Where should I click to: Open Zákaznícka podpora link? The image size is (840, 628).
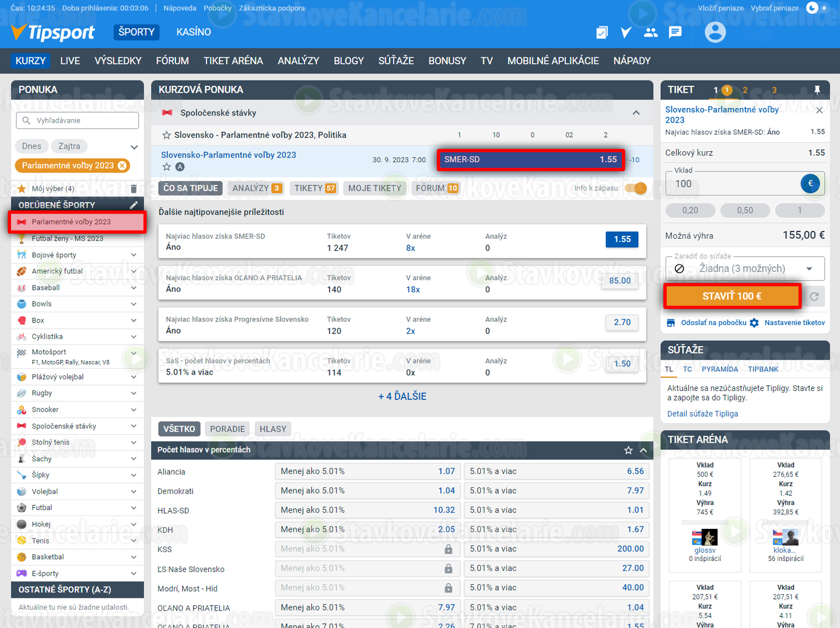pyautogui.click(x=272, y=8)
